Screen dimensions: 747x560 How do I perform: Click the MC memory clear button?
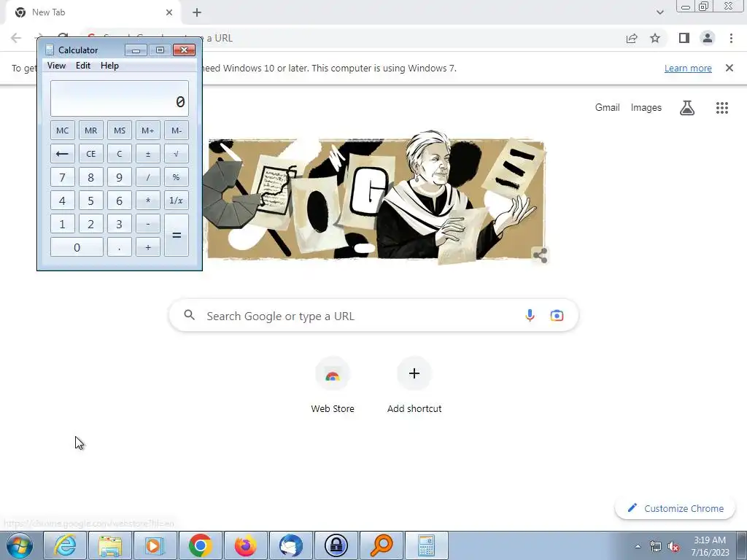[63, 131]
